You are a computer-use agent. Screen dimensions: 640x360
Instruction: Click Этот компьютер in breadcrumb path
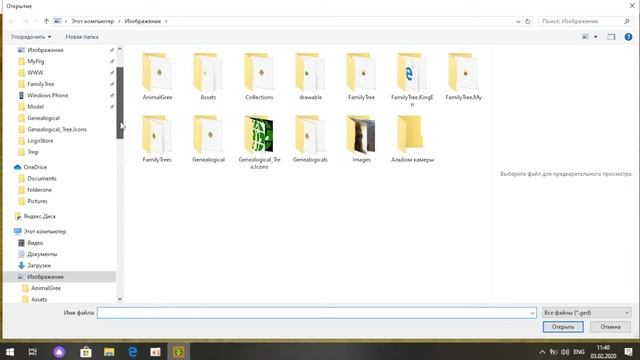93,21
